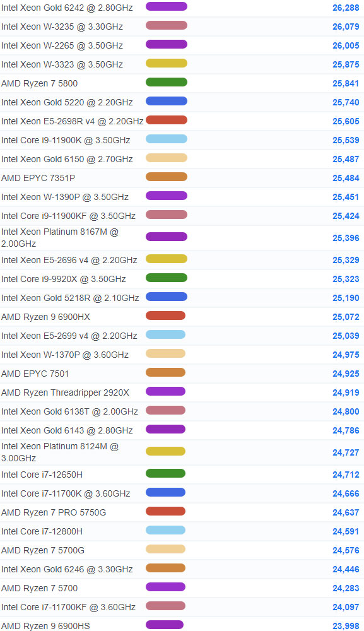Open the AMD Ryzen 7 5700 entry
The height and width of the screenshot is (631, 364).
coord(39,588)
